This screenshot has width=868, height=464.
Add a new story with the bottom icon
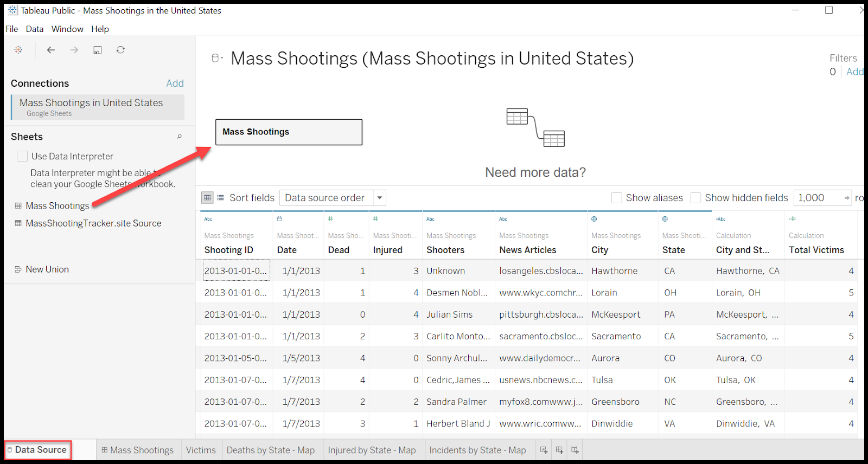(x=575, y=450)
